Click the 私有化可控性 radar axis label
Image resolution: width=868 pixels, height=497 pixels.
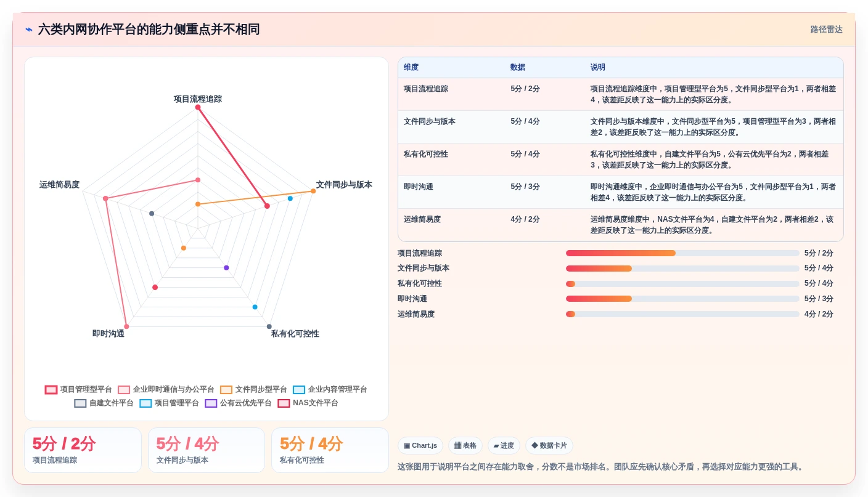pyautogui.click(x=295, y=334)
